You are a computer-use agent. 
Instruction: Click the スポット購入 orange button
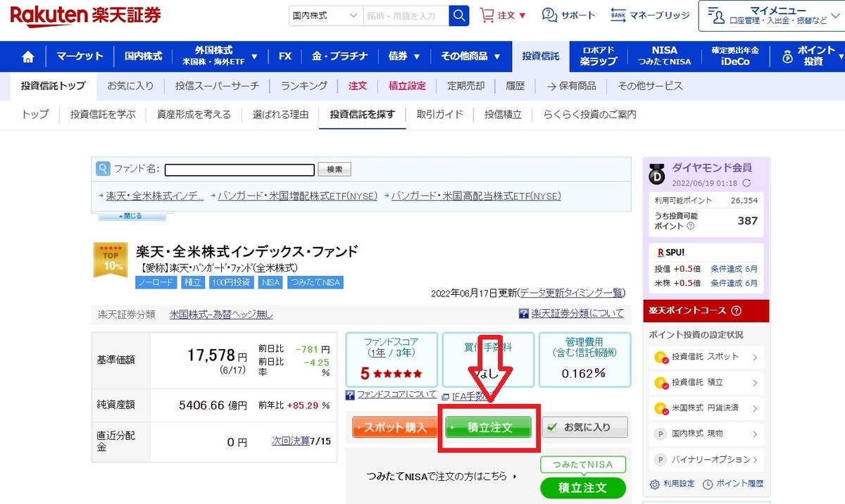(x=396, y=427)
